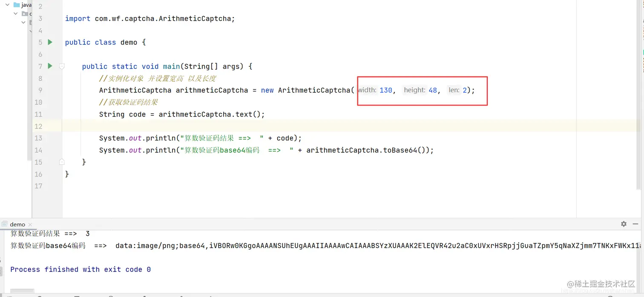
Task: Collapse the package node below java folder
Action: point(16,14)
